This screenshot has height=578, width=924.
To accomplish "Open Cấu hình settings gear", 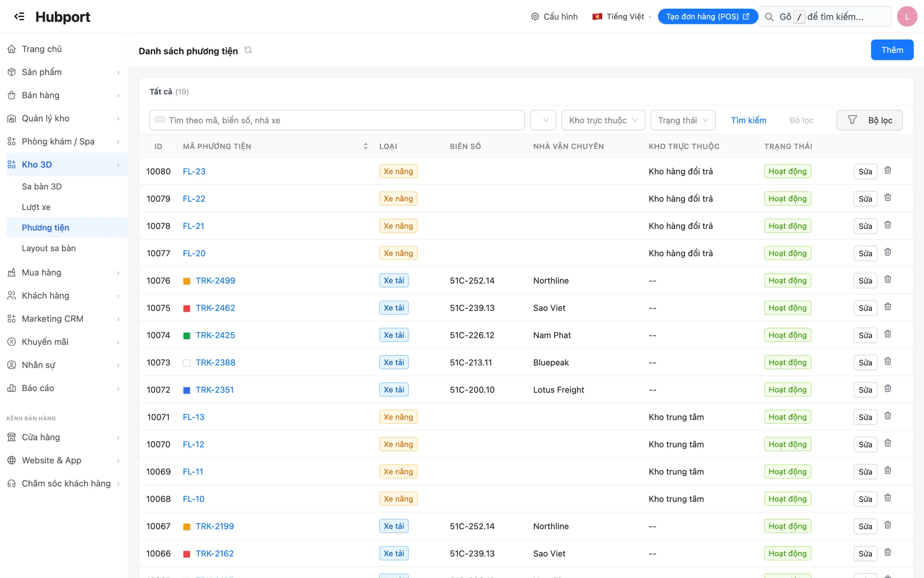I will (x=535, y=16).
